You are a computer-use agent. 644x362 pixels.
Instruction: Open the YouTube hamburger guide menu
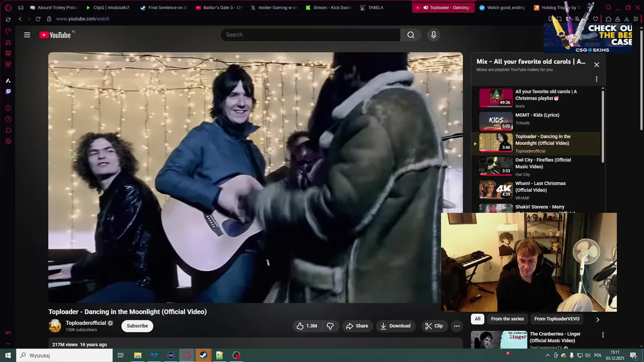point(27,35)
